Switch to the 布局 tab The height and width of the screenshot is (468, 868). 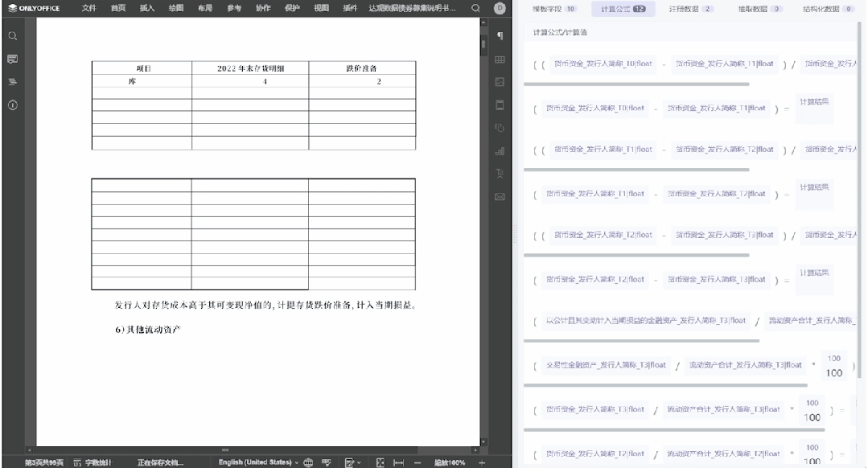coord(205,8)
